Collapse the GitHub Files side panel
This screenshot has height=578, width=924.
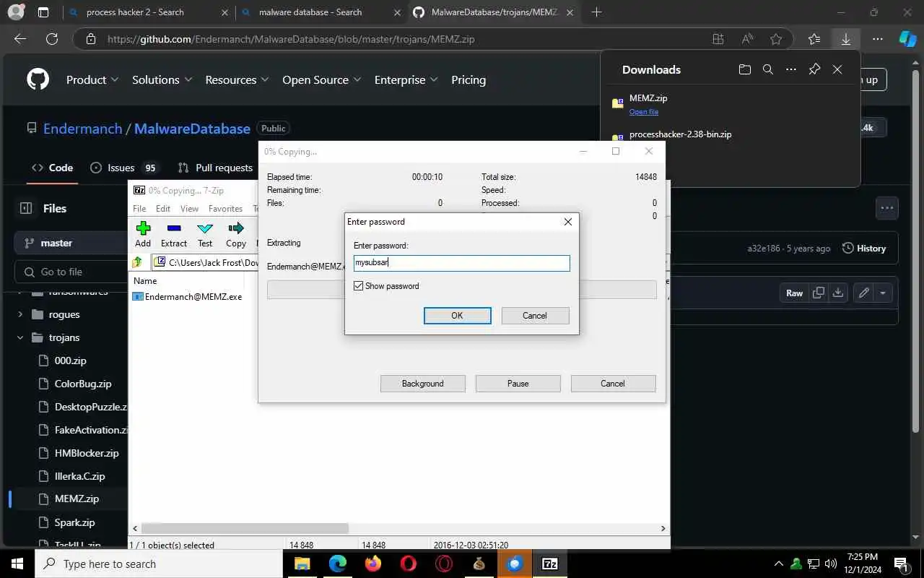tap(26, 208)
